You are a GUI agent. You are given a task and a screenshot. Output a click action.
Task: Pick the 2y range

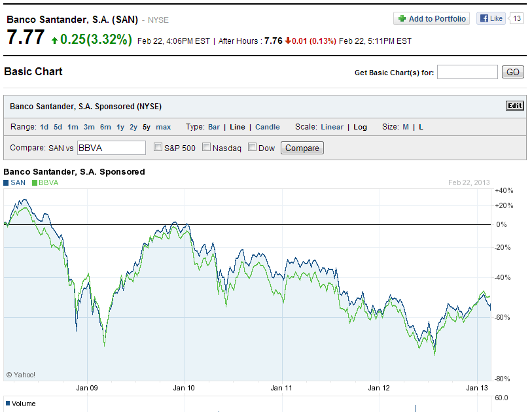(x=133, y=127)
